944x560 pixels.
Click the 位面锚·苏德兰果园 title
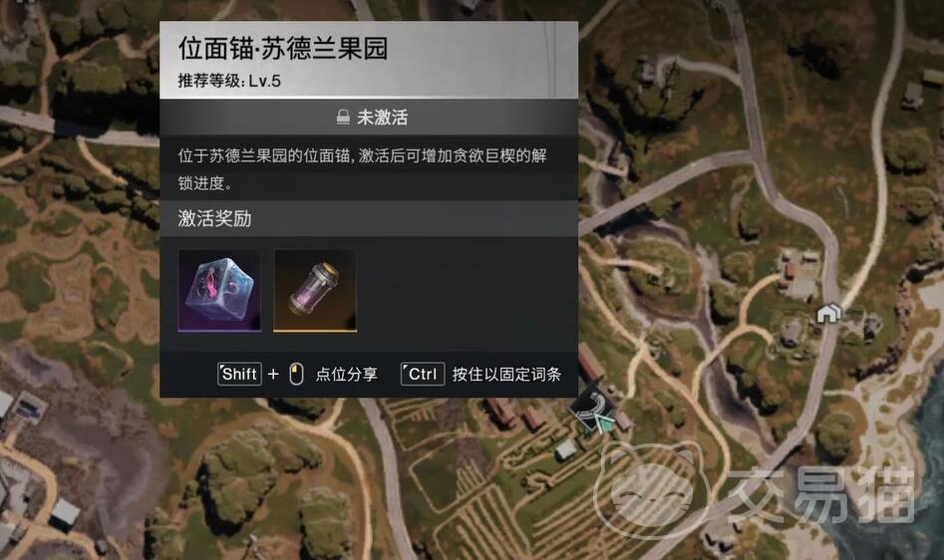point(283,48)
